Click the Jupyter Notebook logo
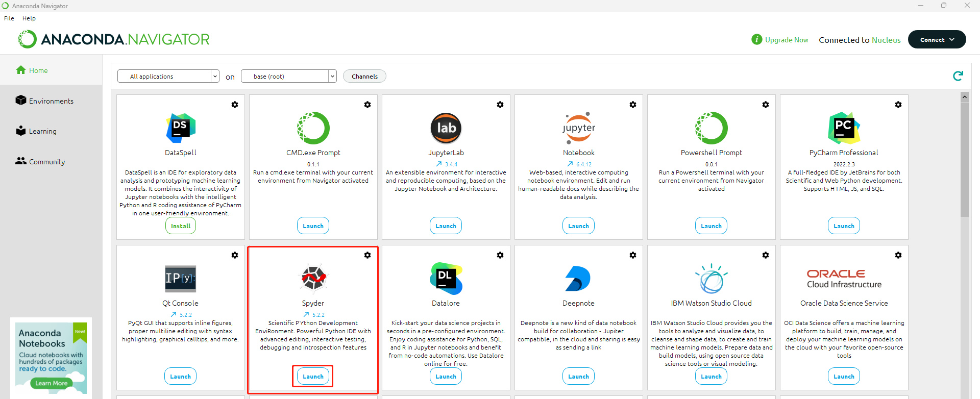 (x=579, y=128)
